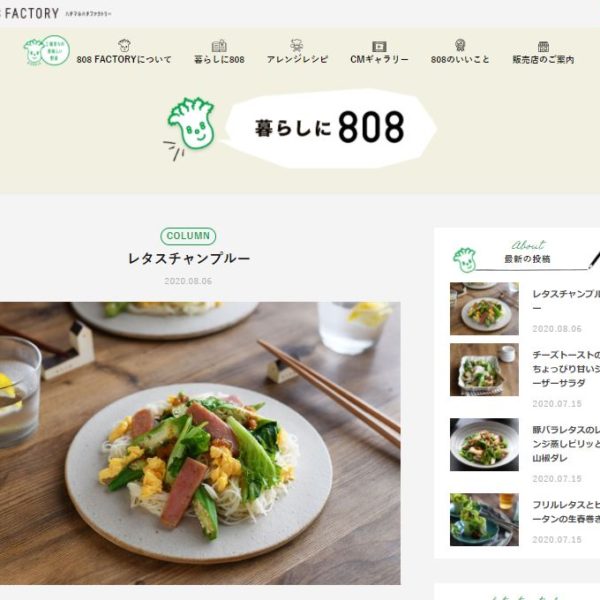Select the 販売店のご案内 navigation link
The width and height of the screenshot is (600, 600).
[543, 59]
